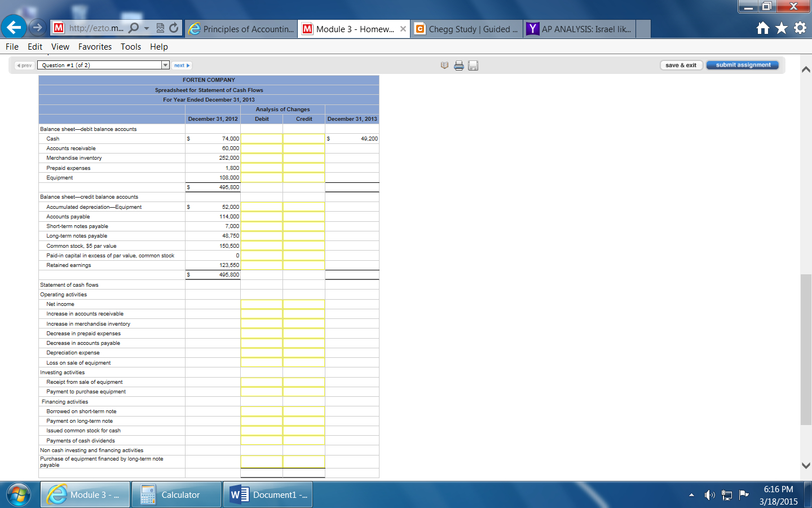Open the ebook reference icon
The image size is (812, 508).
click(x=444, y=65)
